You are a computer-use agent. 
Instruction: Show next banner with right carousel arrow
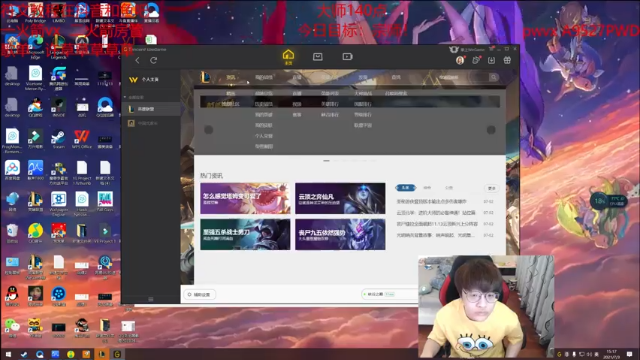click(491, 130)
